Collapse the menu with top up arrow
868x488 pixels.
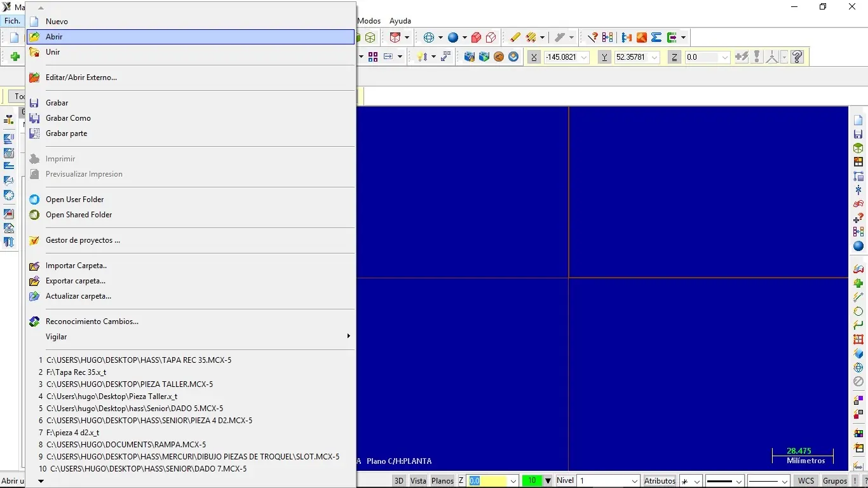coord(41,8)
